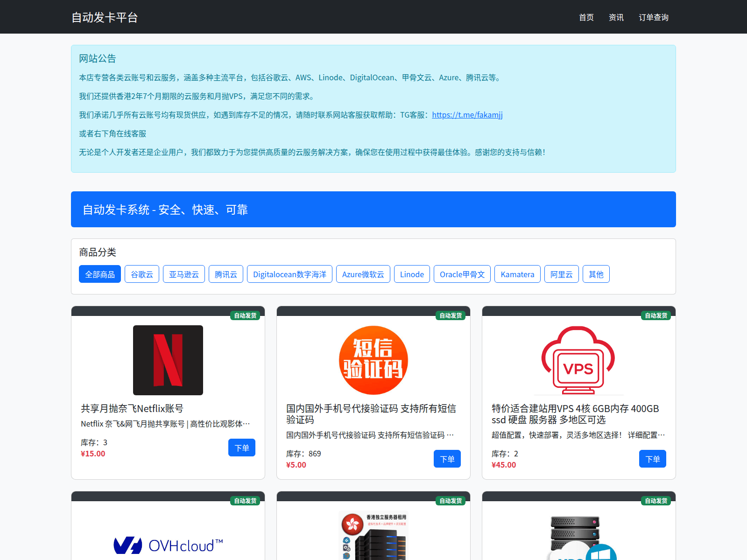Click the announcement line about 香港2年7个月期限

[x=198, y=96]
